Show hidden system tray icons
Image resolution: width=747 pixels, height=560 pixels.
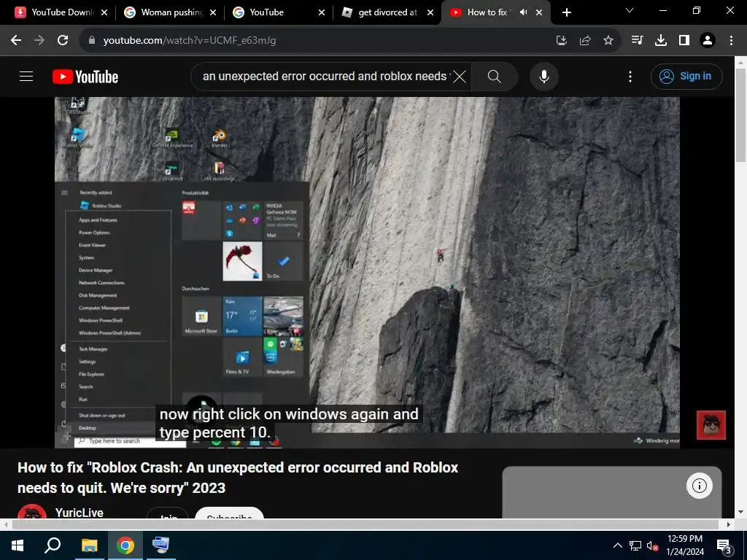point(617,545)
